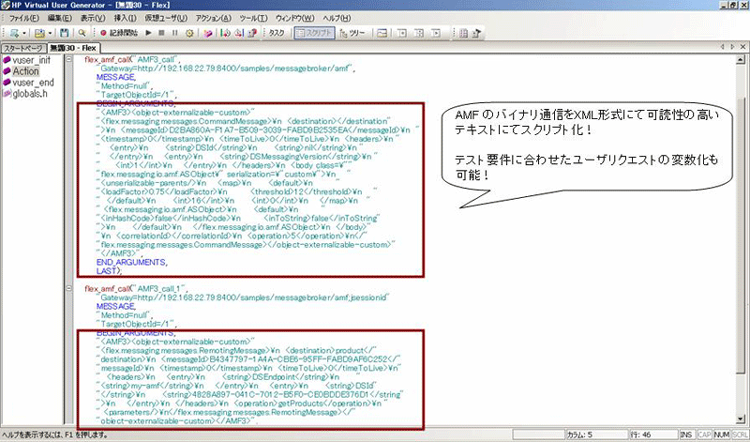Switch to the ツリー view
The width and height of the screenshot is (750, 442).
(x=353, y=33)
